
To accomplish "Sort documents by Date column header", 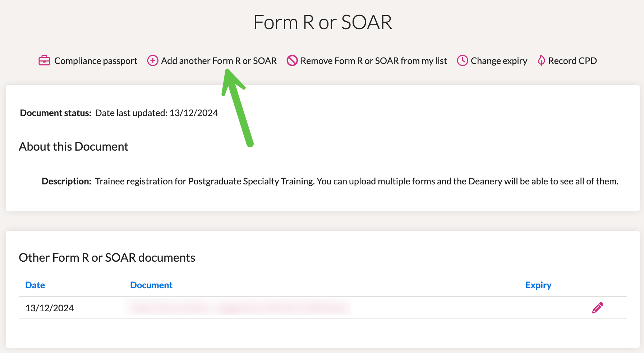I will 35,285.
